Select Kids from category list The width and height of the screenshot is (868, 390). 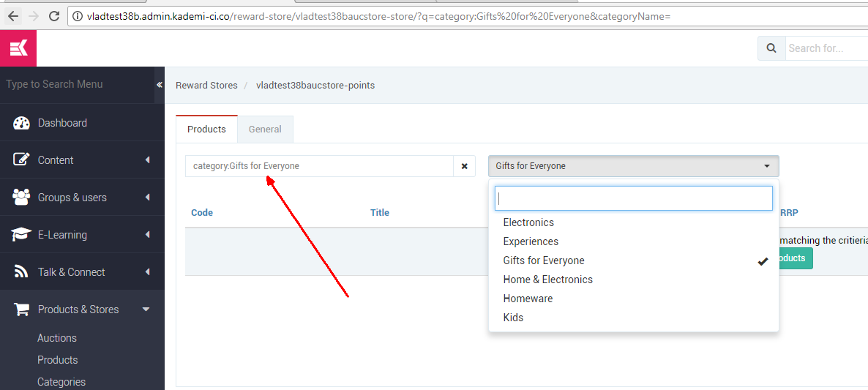tap(633, 318)
